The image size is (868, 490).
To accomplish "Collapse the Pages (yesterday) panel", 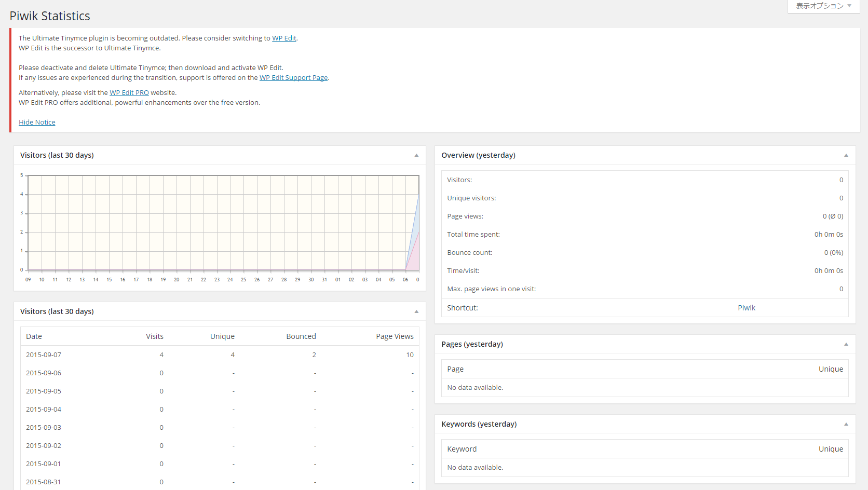I will (846, 344).
